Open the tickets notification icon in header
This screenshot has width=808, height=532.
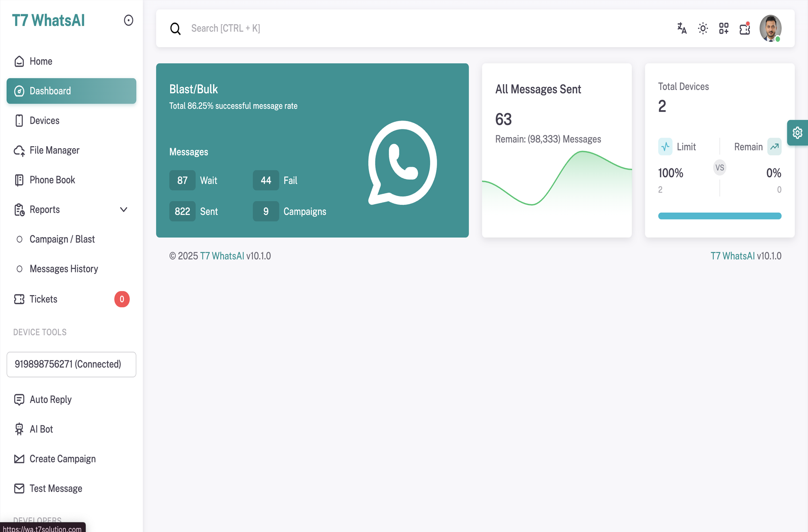745,29
